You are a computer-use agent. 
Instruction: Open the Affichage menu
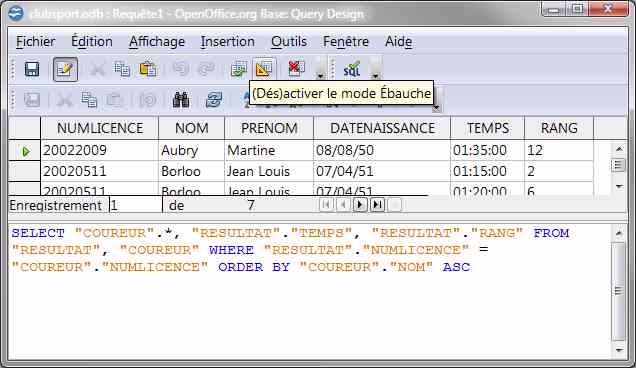[x=157, y=41]
